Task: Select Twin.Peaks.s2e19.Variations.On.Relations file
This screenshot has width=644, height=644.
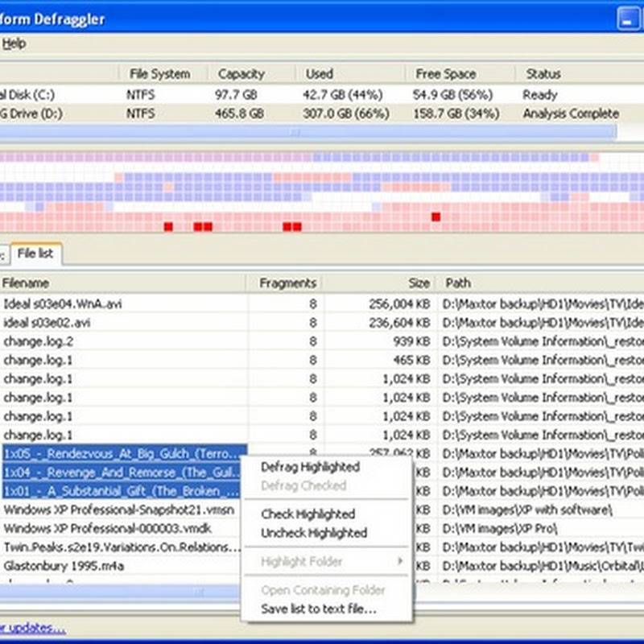Action: pos(122,547)
